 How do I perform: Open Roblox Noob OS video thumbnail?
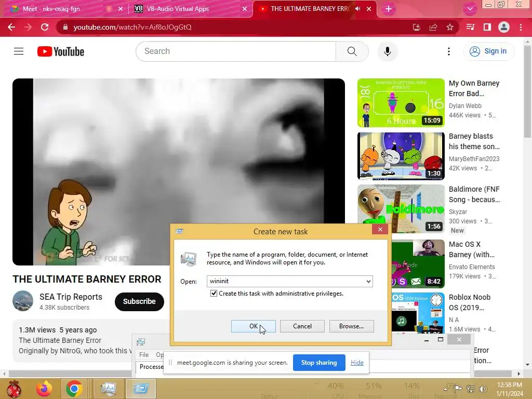tap(418, 313)
